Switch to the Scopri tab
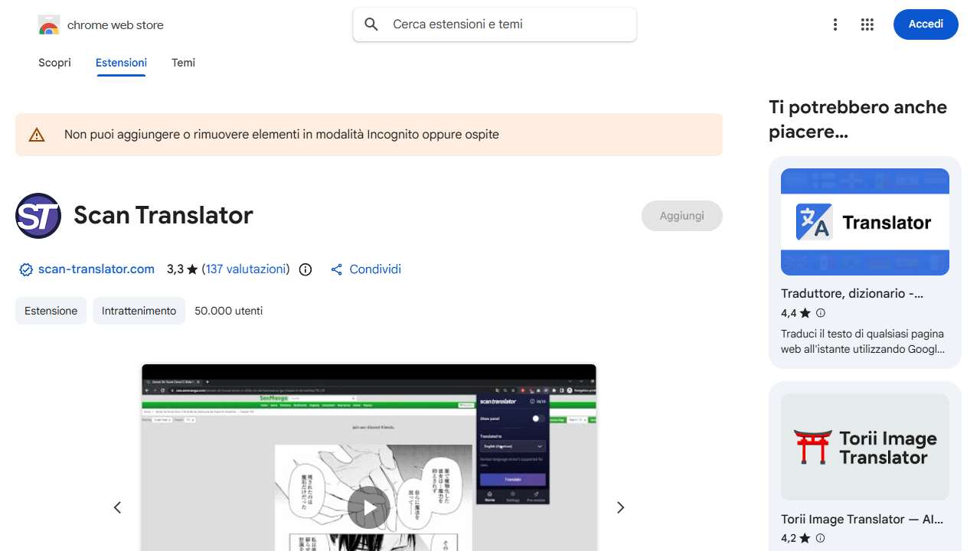 tap(54, 63)
